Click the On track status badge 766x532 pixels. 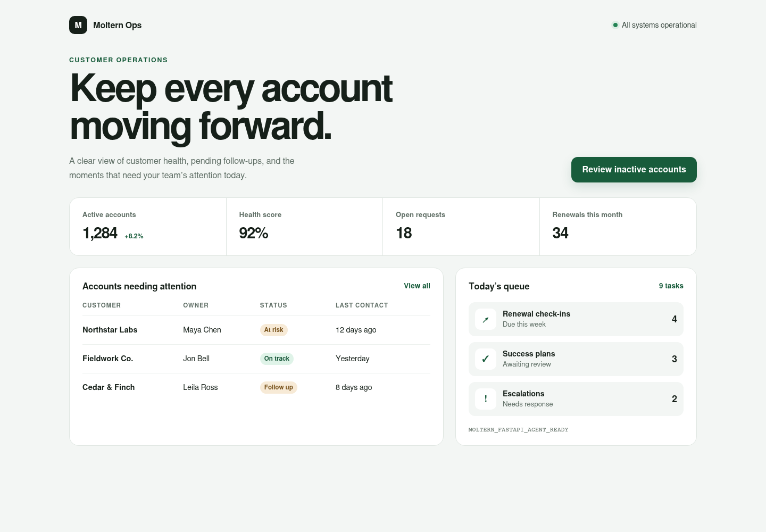pyautogui.click(x=277, y=359)
